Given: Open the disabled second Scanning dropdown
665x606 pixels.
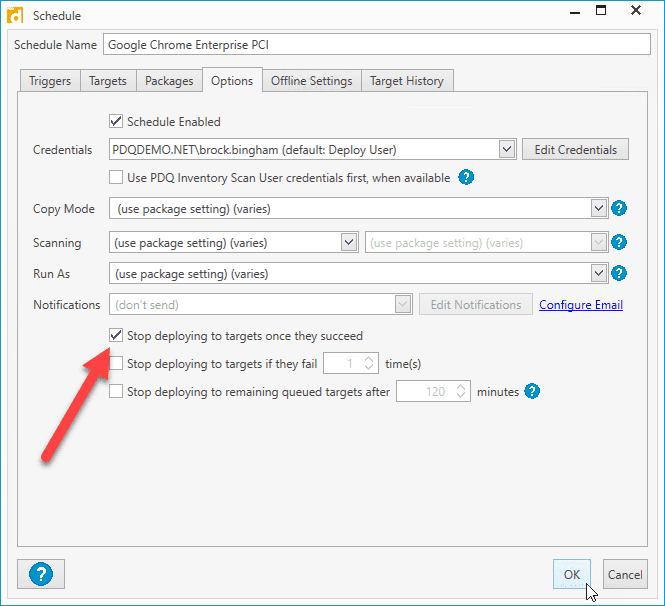Looking at the screenshot, I should (599, 242).
